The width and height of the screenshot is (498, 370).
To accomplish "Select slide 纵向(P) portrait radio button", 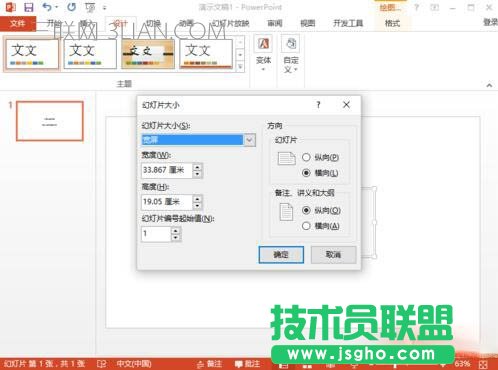I will [306, 157].
